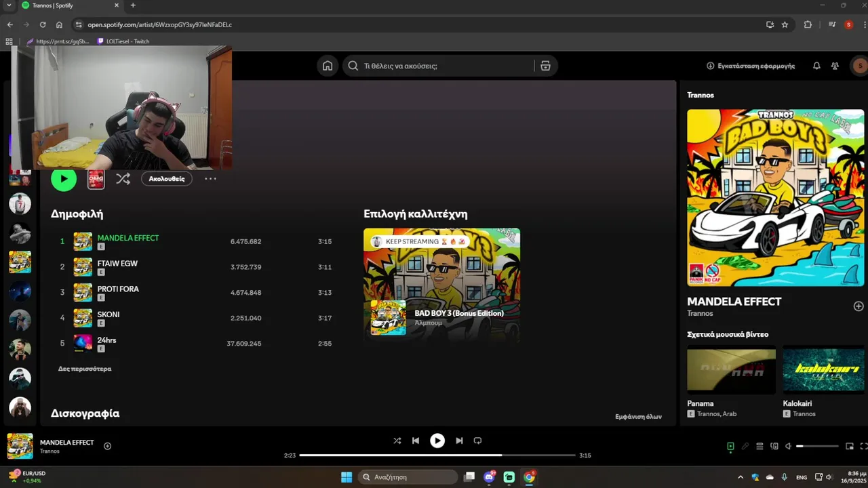Image resolution: width=868 pixels, height=488 pixels.
Task: Click the Εμφάνιση όλων discography link
Action: (x=638, y=417)
